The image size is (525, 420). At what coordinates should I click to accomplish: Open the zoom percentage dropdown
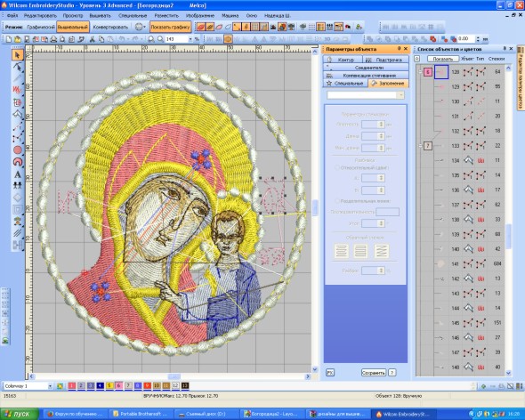click(x=190, y=39)
